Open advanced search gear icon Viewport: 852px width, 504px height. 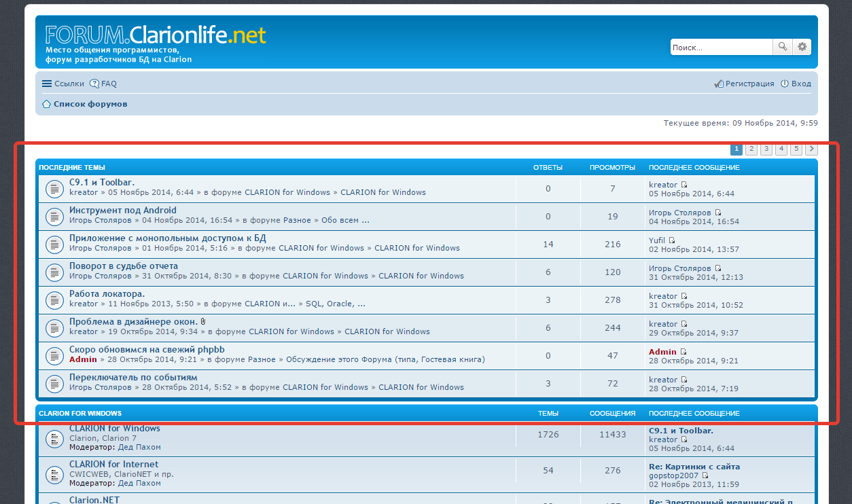pos(802,47)
